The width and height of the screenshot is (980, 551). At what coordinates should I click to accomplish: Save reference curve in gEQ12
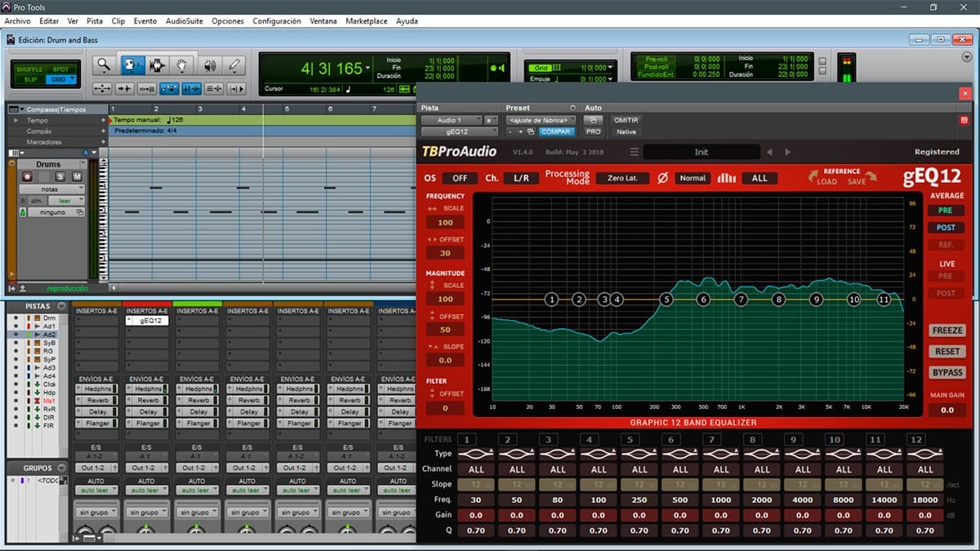pos(857,182)
